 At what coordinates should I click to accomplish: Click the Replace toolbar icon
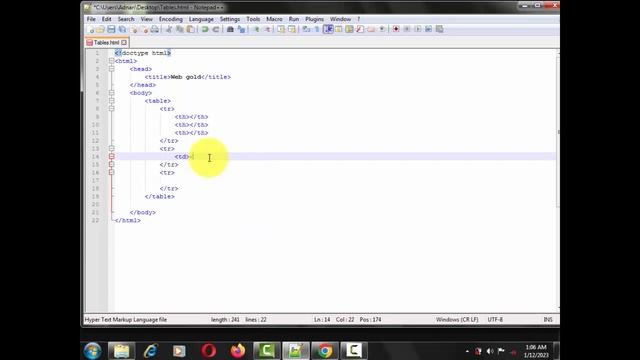click(x=241, y=29)
